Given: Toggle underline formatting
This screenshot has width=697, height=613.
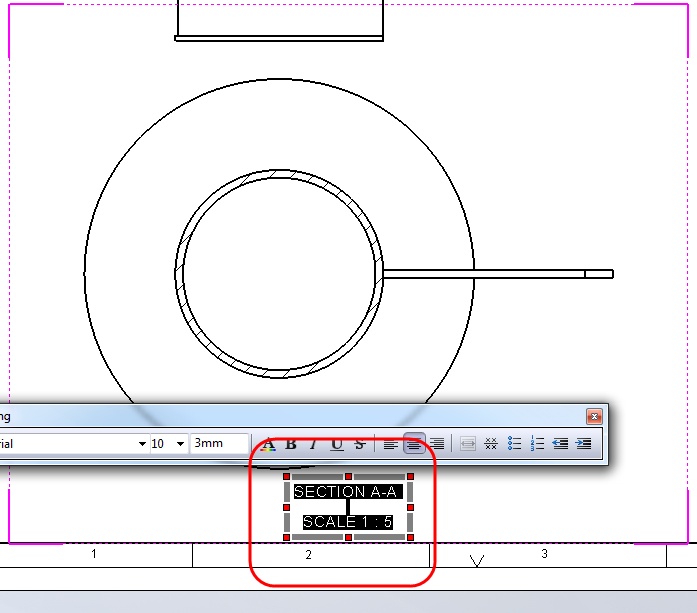Looking at the screenshot, I should click(337, 444).
